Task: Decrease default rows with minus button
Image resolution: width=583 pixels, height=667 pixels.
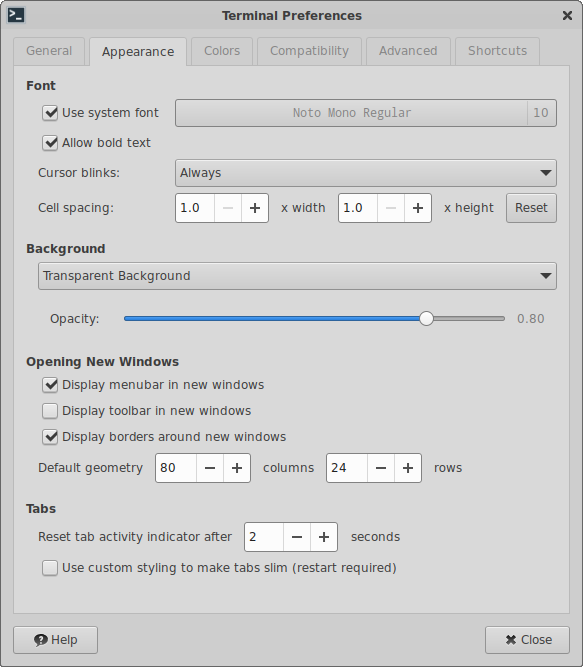Action: pyautogui.click(x=381, y=468)
